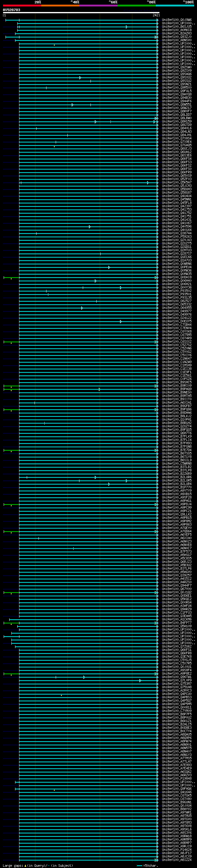Select hit label UniRef100_Q9SXU2
197x868 pixels.
[177, 78]
